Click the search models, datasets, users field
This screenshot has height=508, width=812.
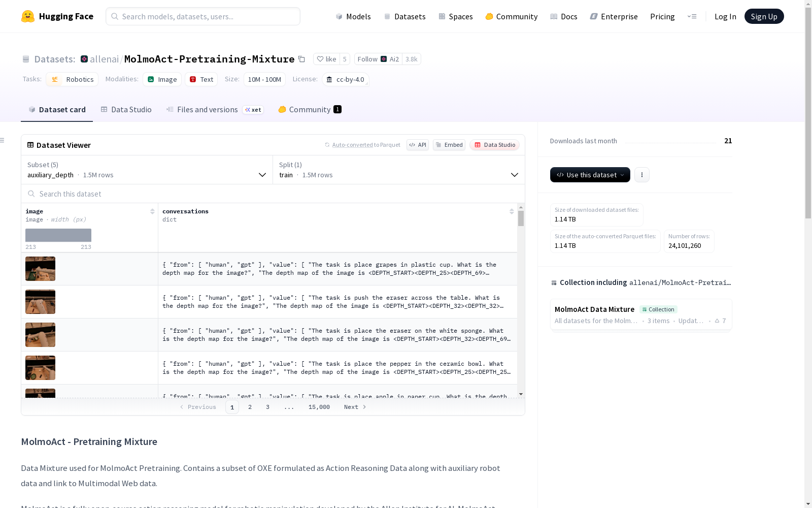(203, 16)
